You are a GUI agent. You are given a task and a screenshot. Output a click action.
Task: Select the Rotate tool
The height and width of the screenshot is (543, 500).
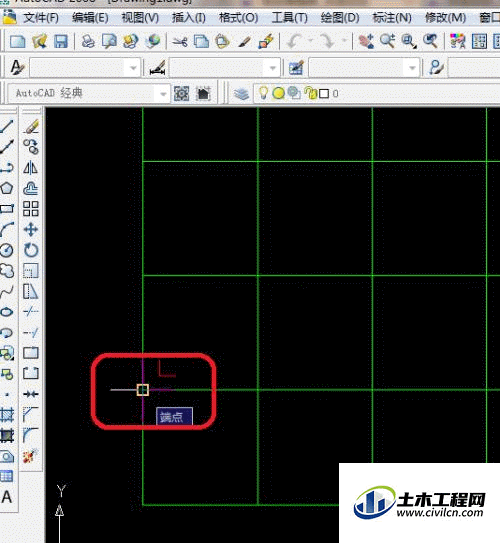click(x=31, y=250)
